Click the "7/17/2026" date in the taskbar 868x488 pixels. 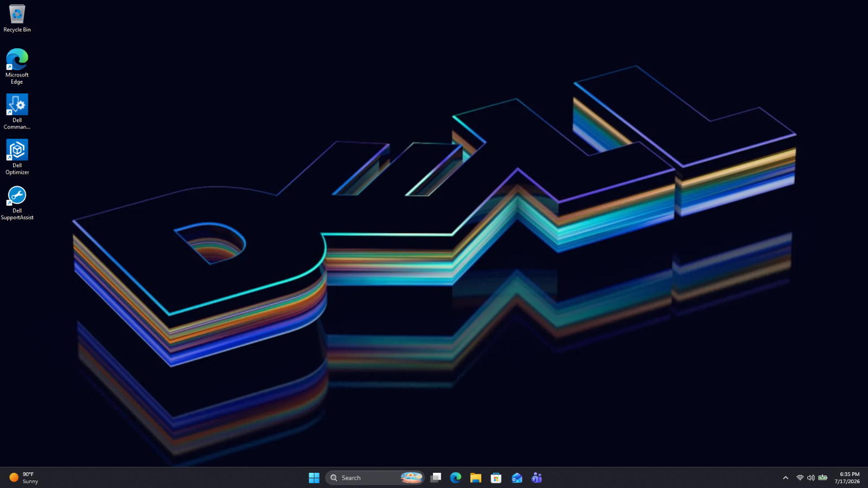(x=847, y=481)
